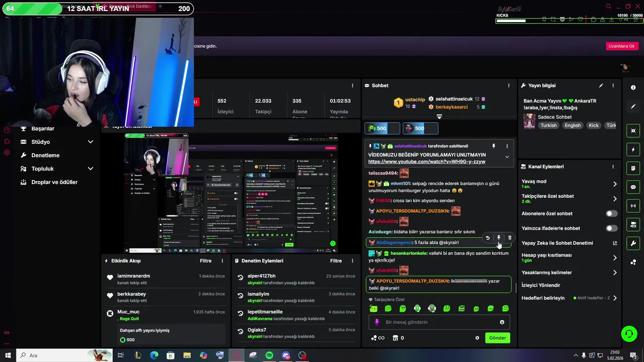
Task: Open Takipçilere özel sohbet chevron
Action: [615, 199]
